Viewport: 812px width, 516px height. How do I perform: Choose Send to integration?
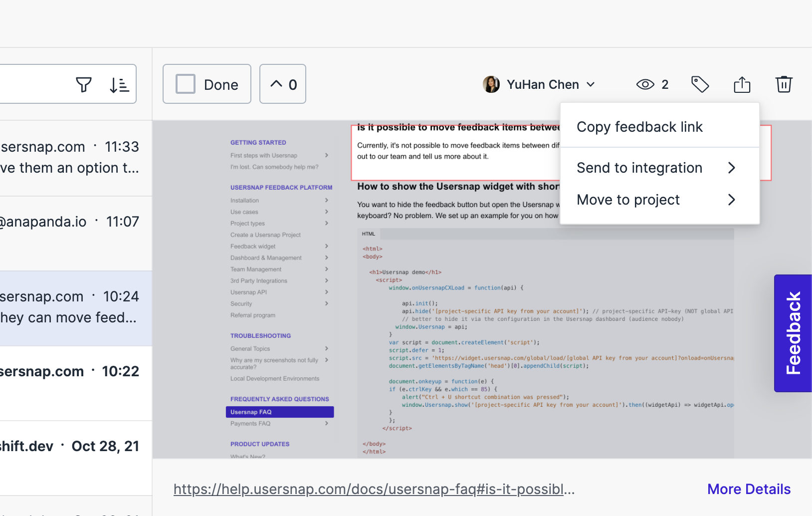(659, 168)
